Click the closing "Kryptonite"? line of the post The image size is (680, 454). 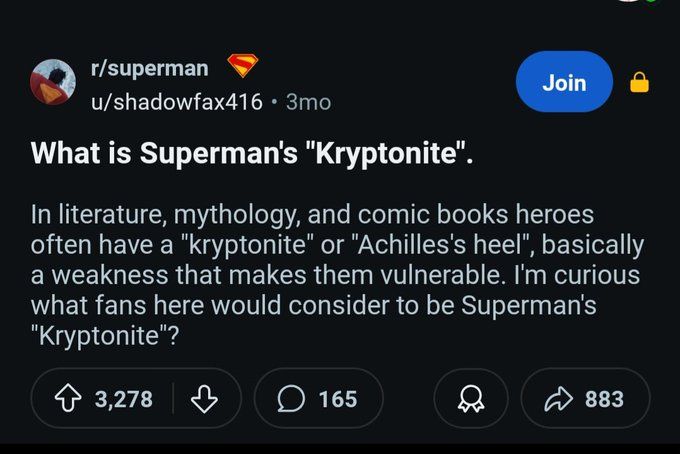point(105,336)
